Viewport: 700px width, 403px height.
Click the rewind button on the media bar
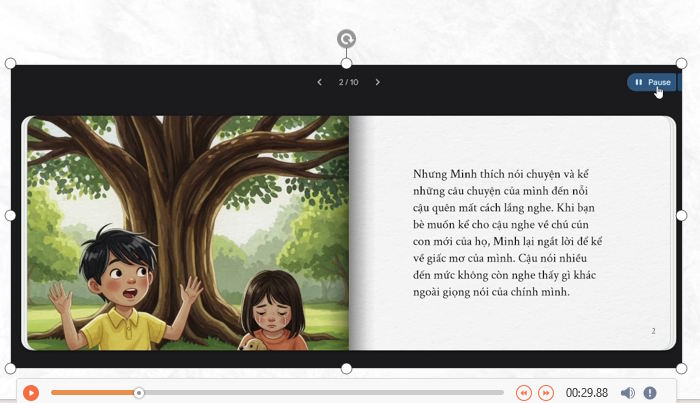pos(524,393)
